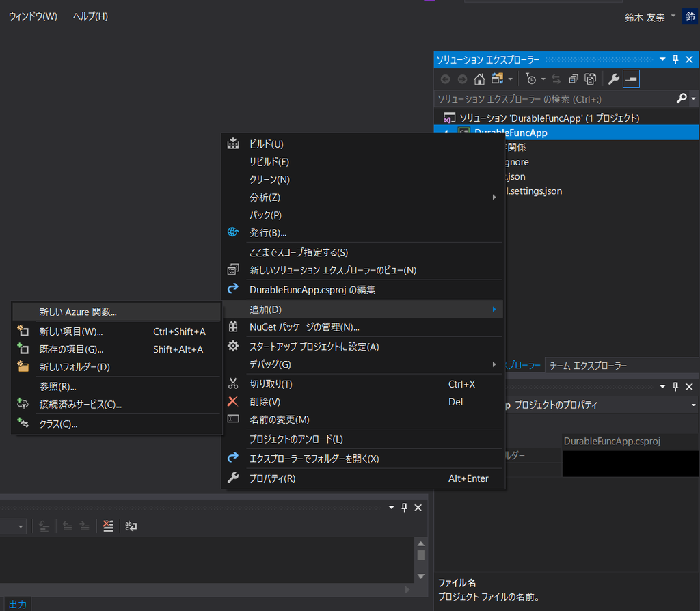Select the DurableFuncApp project node
The image size is (700, 611).
click(x=566, y=133)
